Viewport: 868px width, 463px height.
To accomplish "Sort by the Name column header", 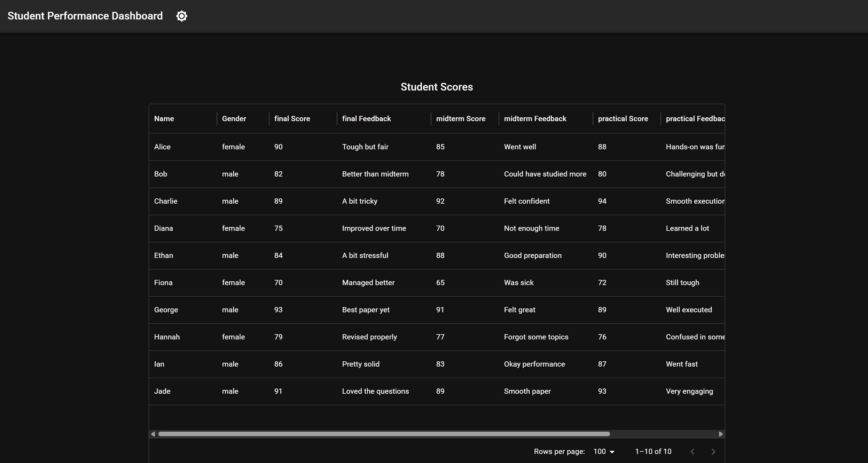I will click(x=164, y=119).
